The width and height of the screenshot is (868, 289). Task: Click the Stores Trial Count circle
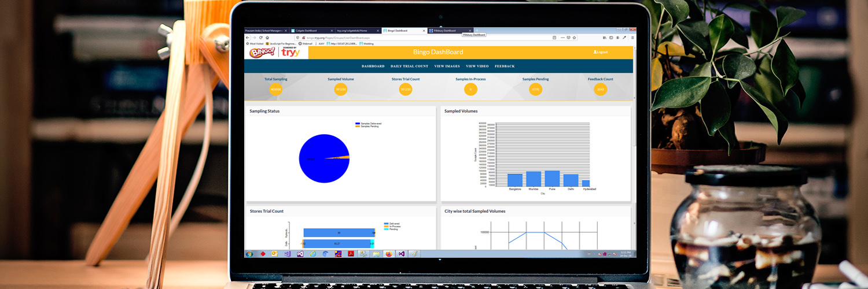(406, 90)
